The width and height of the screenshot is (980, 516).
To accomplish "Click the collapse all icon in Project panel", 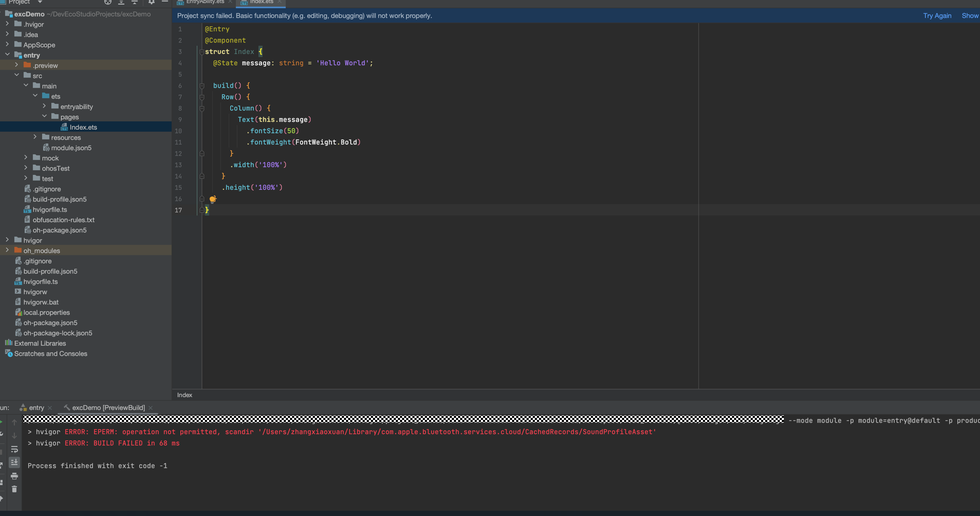I will tap(134, 3).
